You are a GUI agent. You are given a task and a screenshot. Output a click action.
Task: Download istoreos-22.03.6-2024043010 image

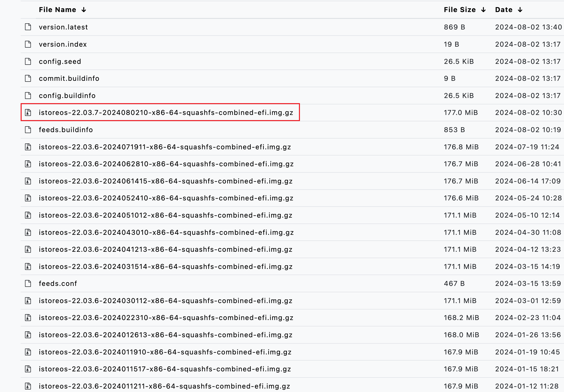(166, 232)
